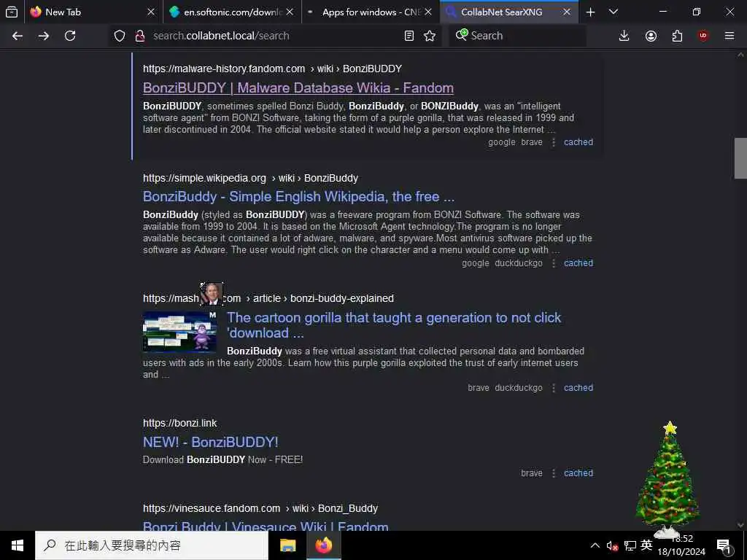747x560 pixels.
Task: Click https://malware-history.fandom.com URL text
Action: (x=224, y=69)
